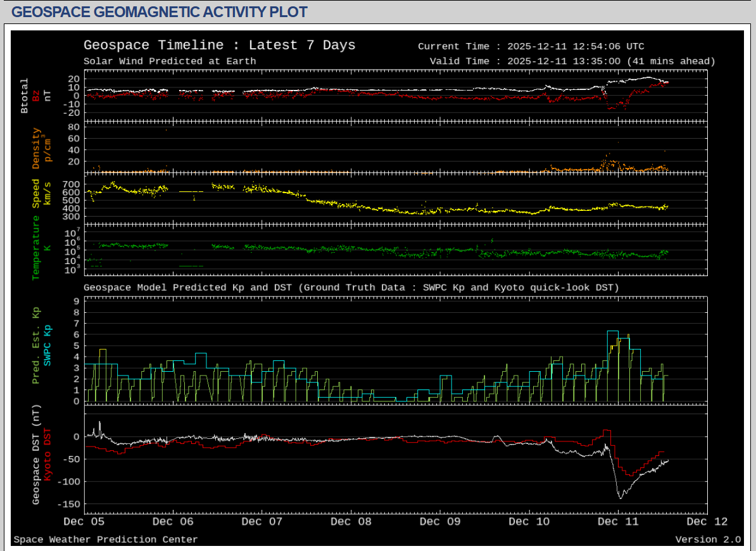
Task: Click the Current Time UTC readout
Action: tap(531, 47)
